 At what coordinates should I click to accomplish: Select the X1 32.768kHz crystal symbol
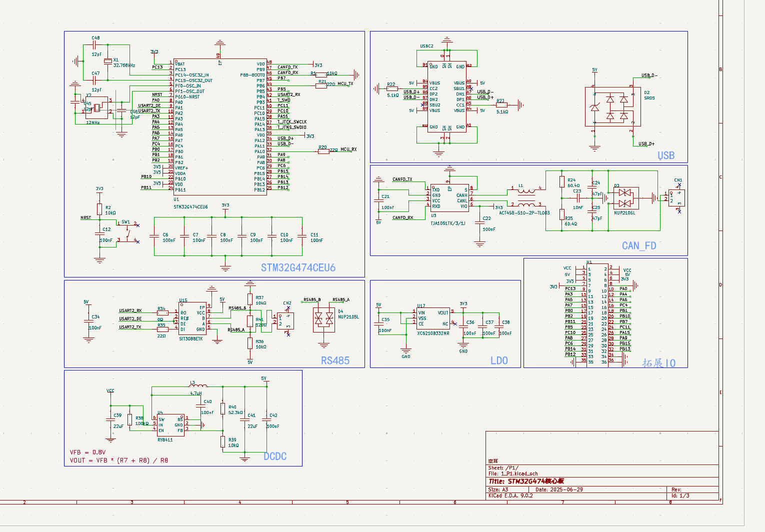click(108, 61)
